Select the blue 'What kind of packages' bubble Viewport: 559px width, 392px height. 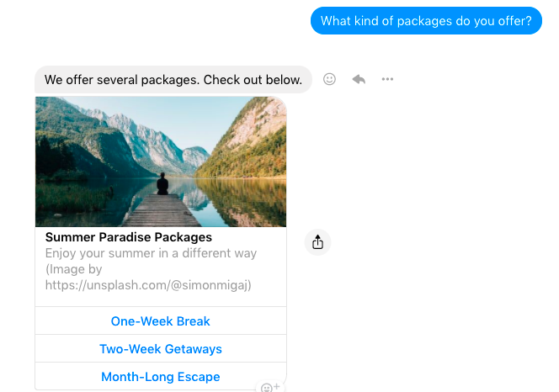point(426,21)
